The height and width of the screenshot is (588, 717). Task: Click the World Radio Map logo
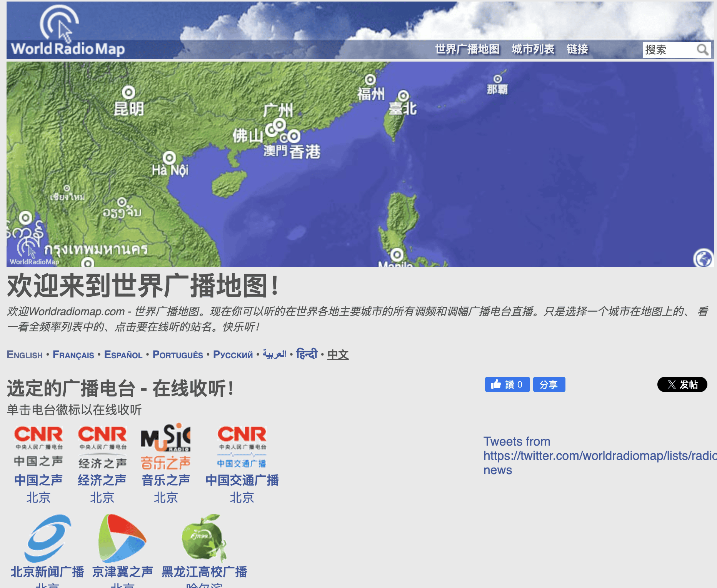(68, 32)
